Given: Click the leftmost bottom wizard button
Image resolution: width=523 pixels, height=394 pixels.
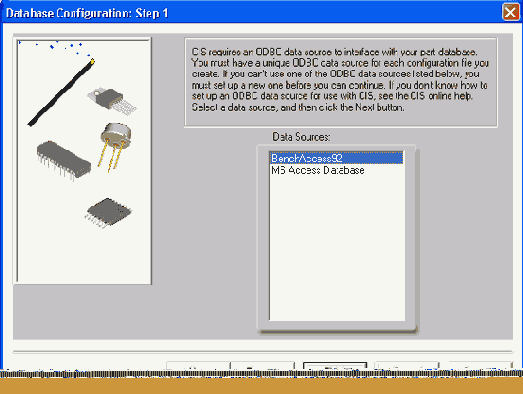Looking at the screenshot, I should (198, 366).
